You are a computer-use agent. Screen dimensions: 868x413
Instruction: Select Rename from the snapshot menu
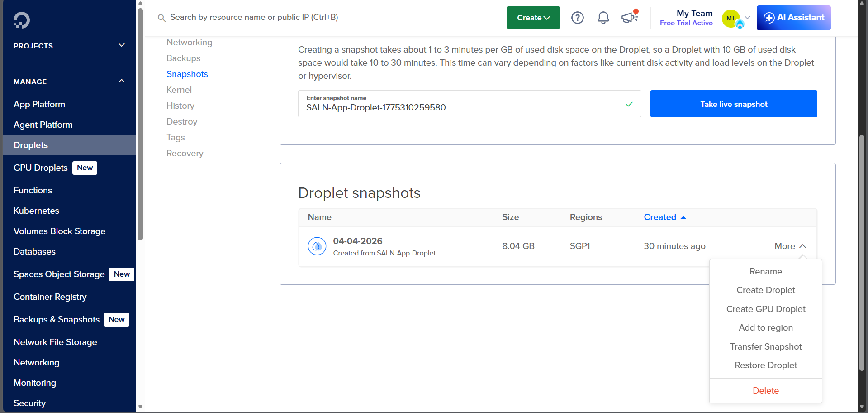[765, 272]
